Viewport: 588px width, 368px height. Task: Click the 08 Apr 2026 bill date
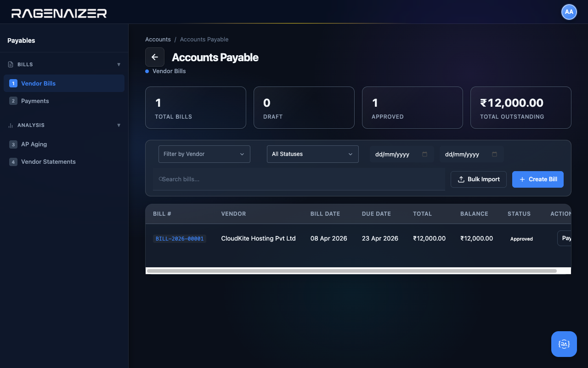point(329,238)
